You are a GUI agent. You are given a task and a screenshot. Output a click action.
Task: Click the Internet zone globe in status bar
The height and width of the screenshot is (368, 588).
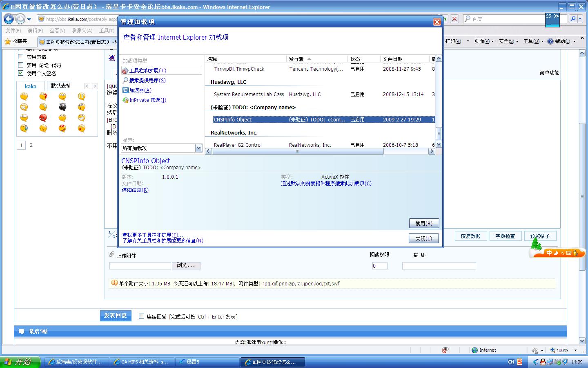point(474,350)
